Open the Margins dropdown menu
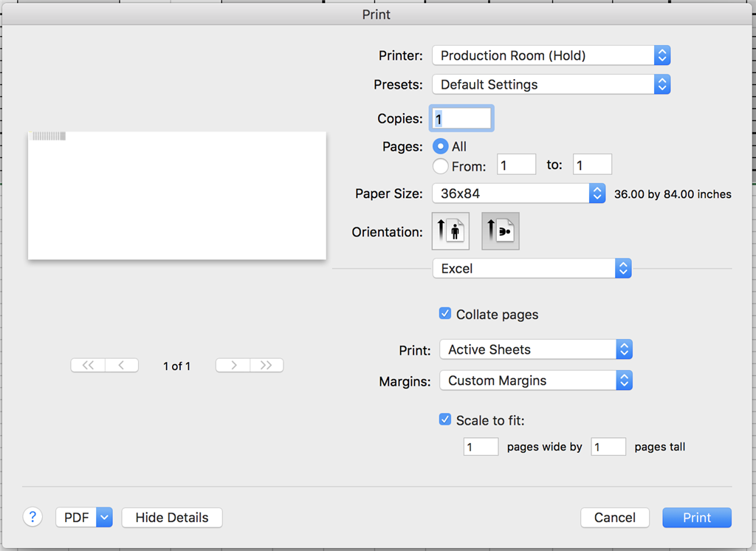This screenshot has height=551, width=756. coord(535,380)
